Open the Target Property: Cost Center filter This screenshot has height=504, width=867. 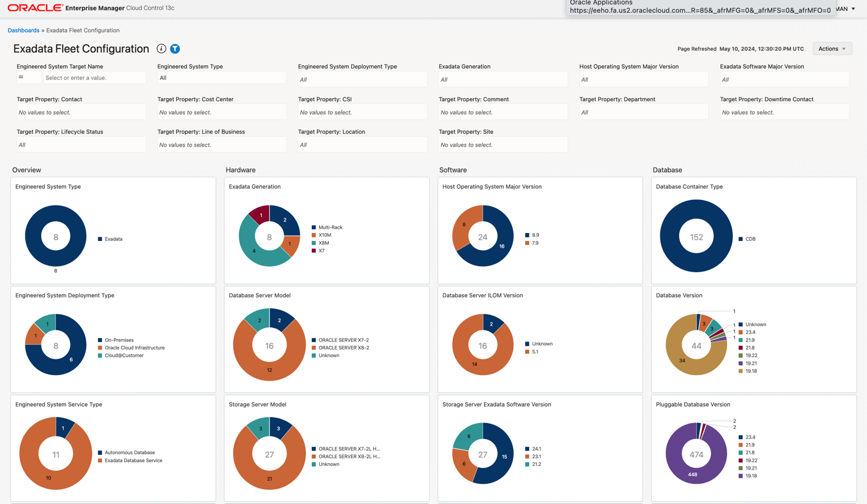[222, 112]
